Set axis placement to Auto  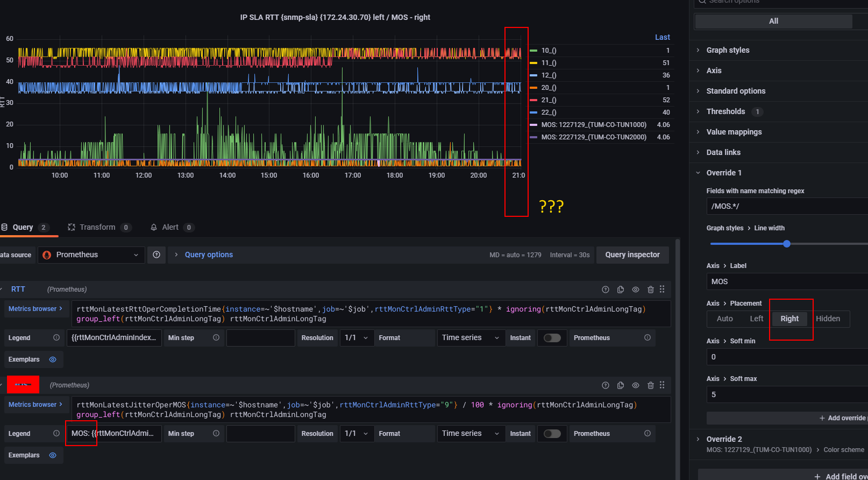(724, 319)
